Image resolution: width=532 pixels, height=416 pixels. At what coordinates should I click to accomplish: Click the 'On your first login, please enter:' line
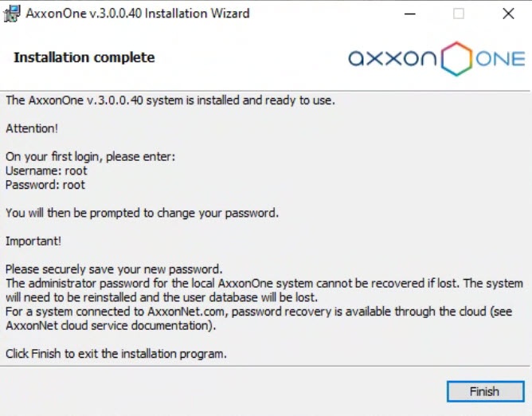click(x=90, y=157)
